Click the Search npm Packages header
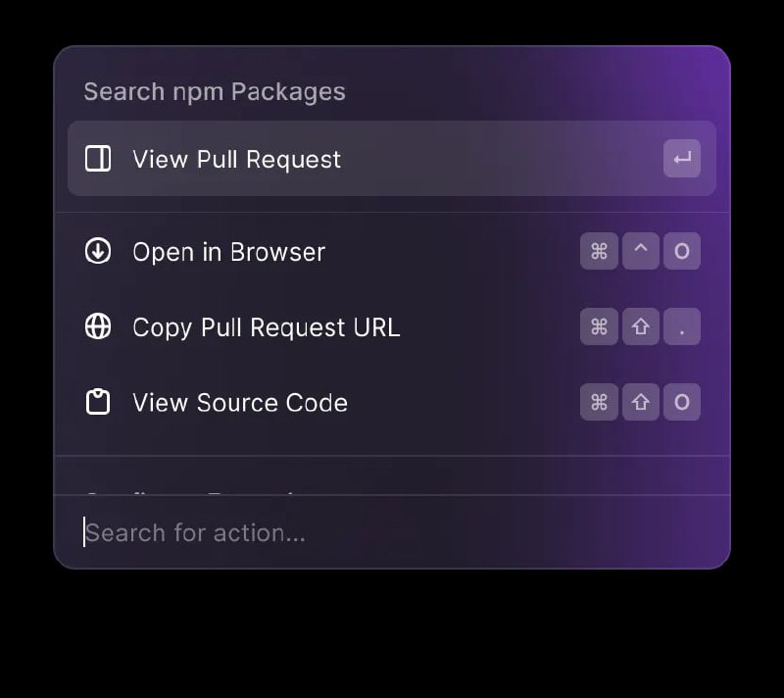Screen dimensions: 784x698 [x=216, y=91]
